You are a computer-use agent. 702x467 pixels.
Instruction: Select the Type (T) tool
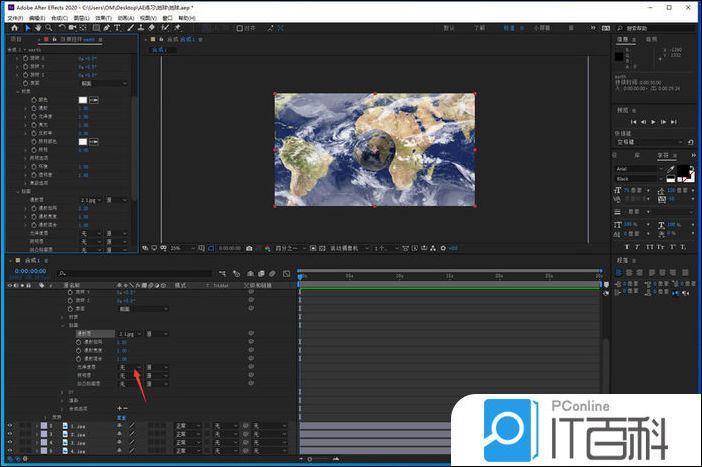pyautogui.click(x=117, y=28)
